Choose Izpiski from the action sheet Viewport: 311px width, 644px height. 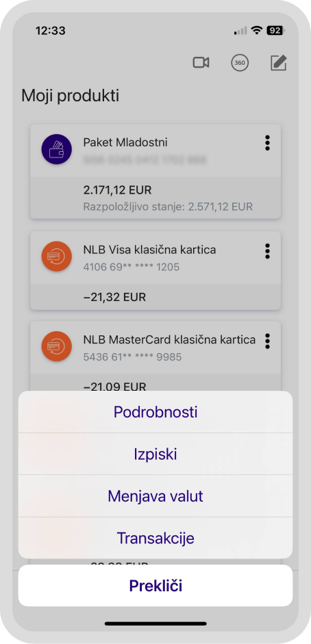[x=155, y=454]
